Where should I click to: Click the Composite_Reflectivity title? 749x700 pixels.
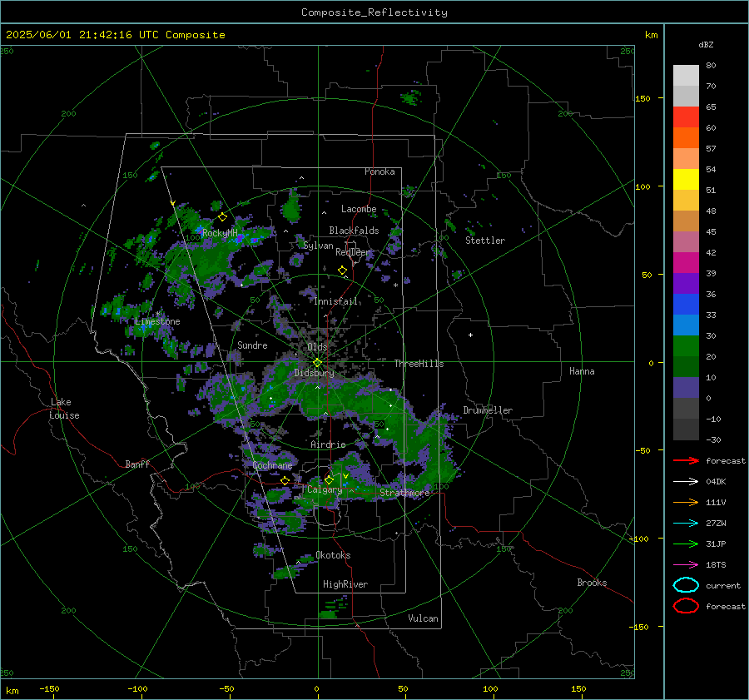click(x=374, y=12)
